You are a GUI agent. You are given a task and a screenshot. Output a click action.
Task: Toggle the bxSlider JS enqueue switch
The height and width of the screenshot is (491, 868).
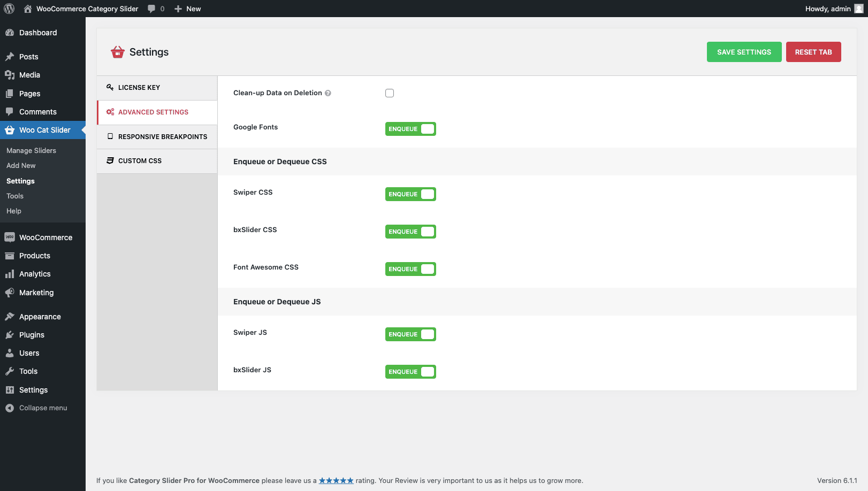click(x=410, y=372)
